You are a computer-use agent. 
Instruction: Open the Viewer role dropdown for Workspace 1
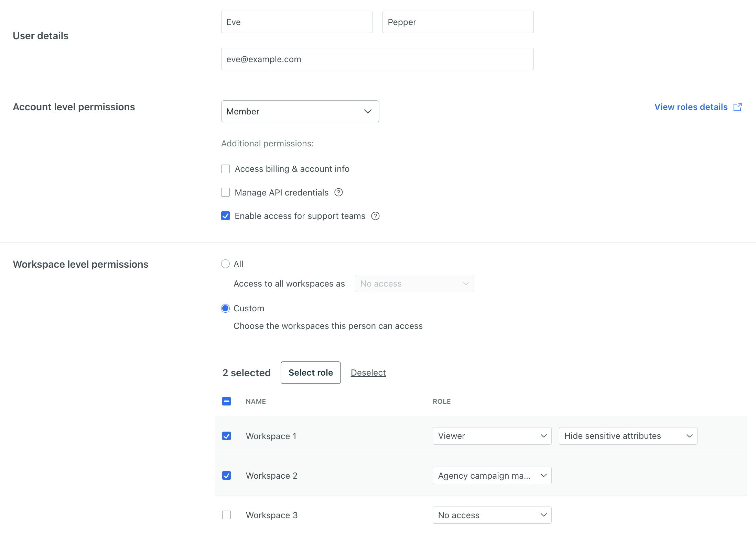pos(492,436)
